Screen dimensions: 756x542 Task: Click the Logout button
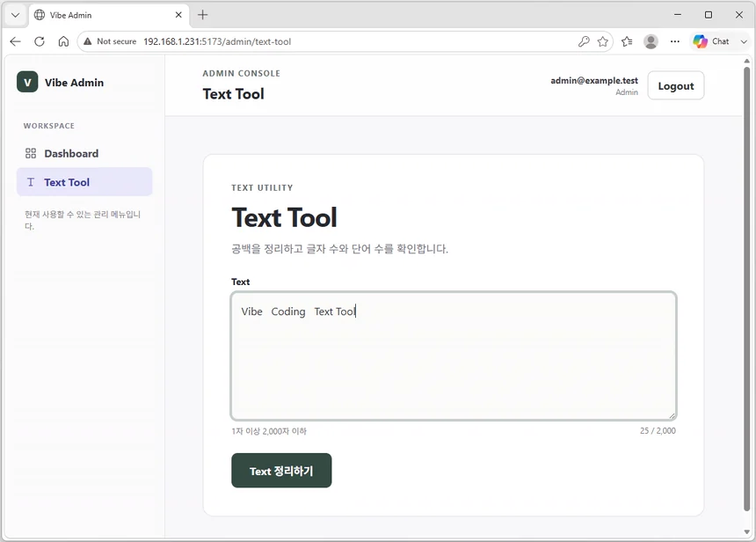pos(675,86)
